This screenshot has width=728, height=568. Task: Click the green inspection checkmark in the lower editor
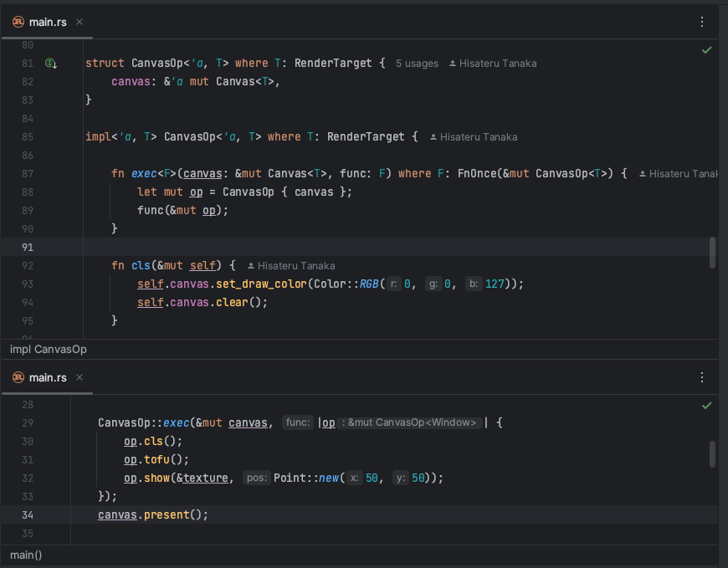(706, 406)
